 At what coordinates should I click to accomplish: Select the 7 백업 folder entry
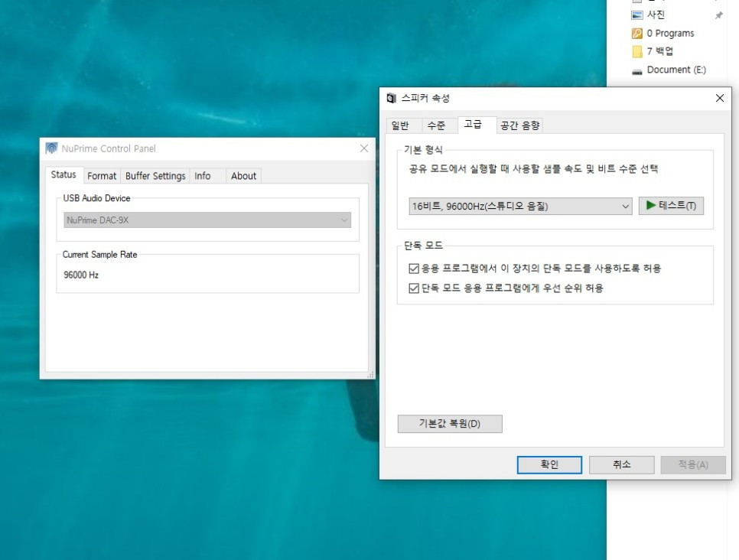tap(659, 51)
